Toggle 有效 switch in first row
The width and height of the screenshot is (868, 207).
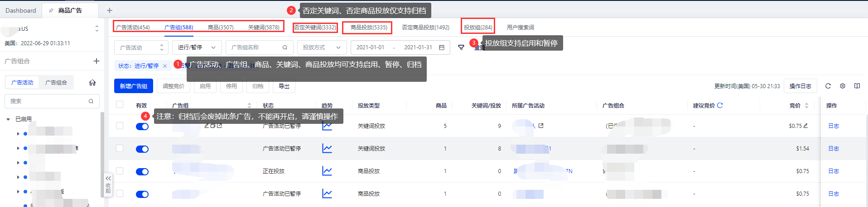tap(142, 127)
